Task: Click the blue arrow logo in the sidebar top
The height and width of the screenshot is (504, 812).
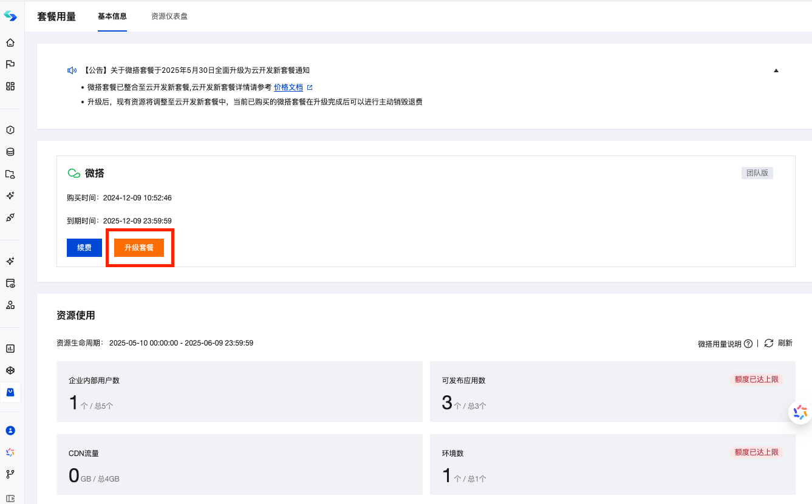Action: [10, 16]
